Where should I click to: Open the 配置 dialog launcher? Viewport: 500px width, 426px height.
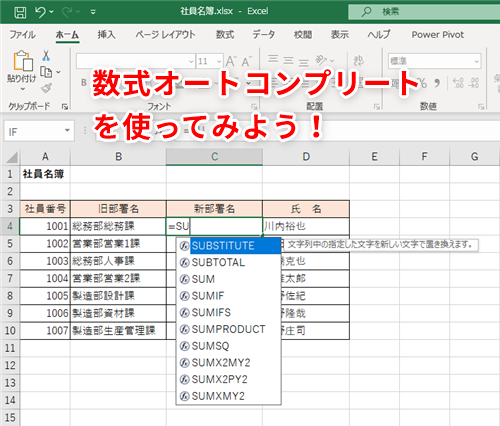pos(377,107)
